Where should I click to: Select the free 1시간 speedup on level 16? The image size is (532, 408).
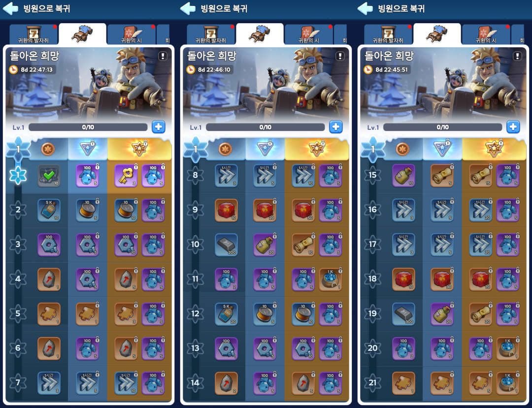(x=404, y=211)
